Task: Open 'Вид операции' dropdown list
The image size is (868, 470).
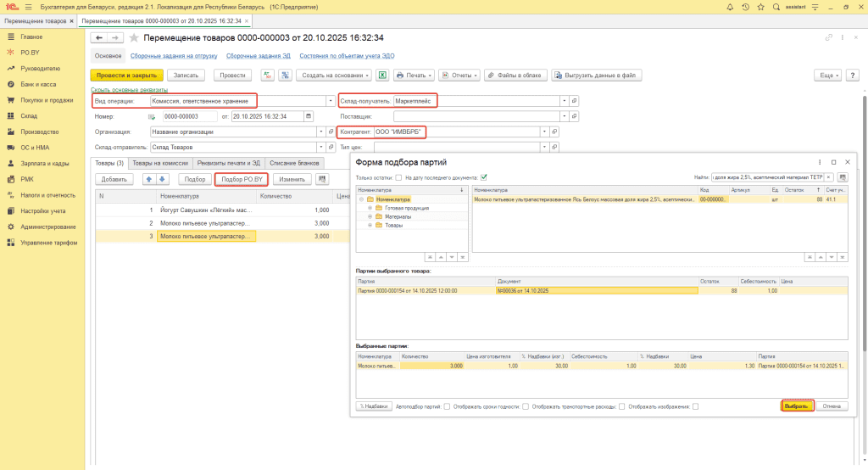Action: click(x=330, y=100)
